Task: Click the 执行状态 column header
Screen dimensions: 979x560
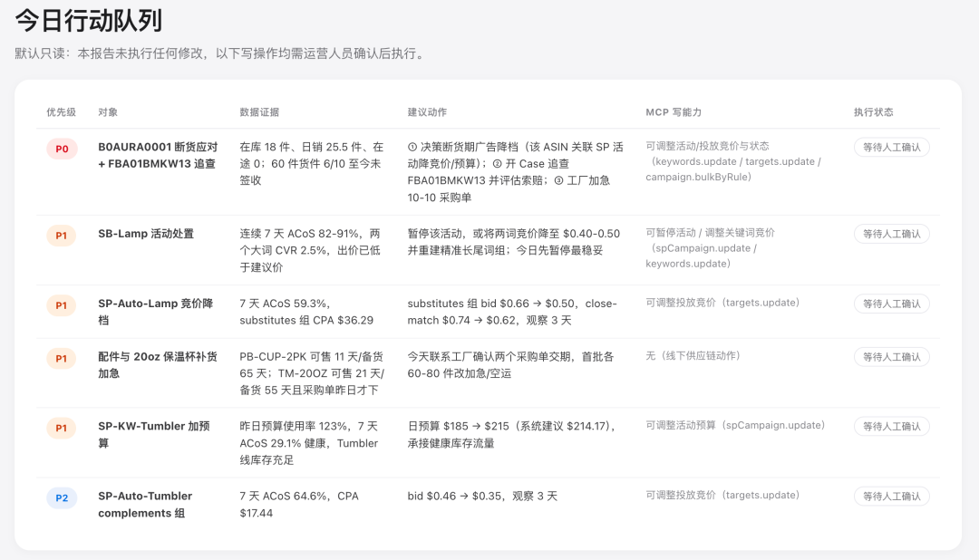Action: pyautogui.click(x=874, y=112)
